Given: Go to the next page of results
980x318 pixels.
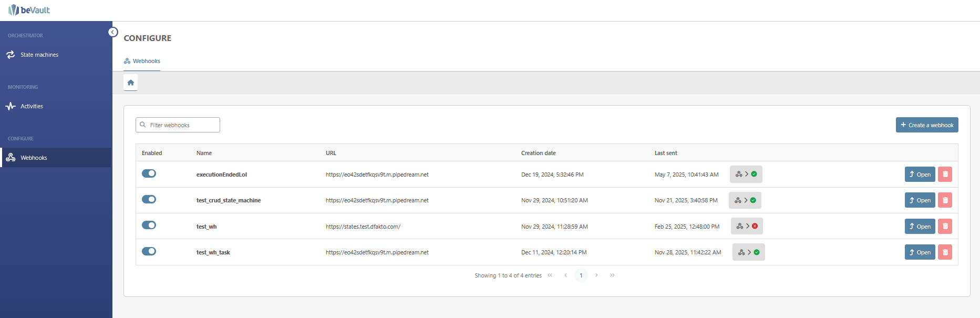Looking at the screenshot, I should 596,275.
